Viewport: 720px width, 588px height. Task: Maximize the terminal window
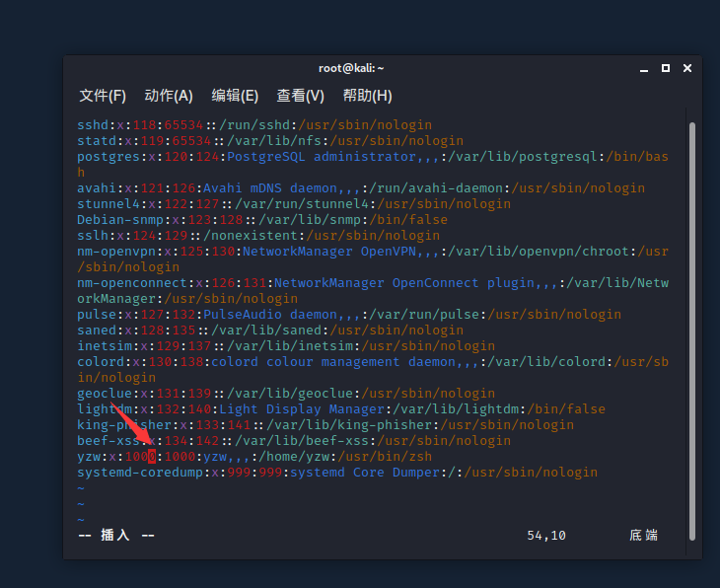coord(666,68)
